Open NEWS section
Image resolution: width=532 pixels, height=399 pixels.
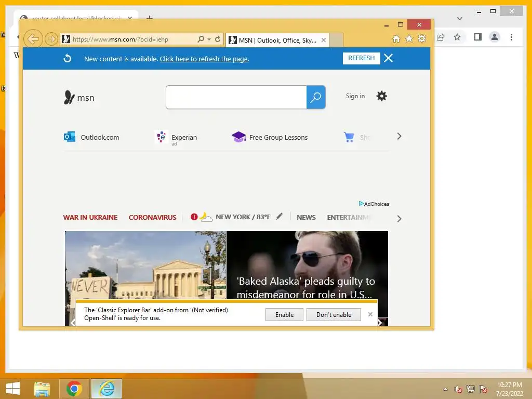(306, 218)
